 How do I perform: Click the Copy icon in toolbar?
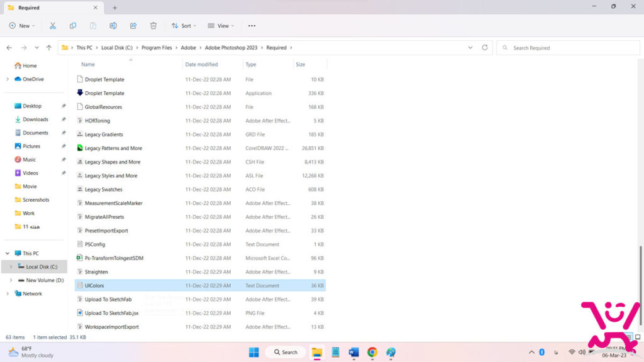(x=73, y=26)
